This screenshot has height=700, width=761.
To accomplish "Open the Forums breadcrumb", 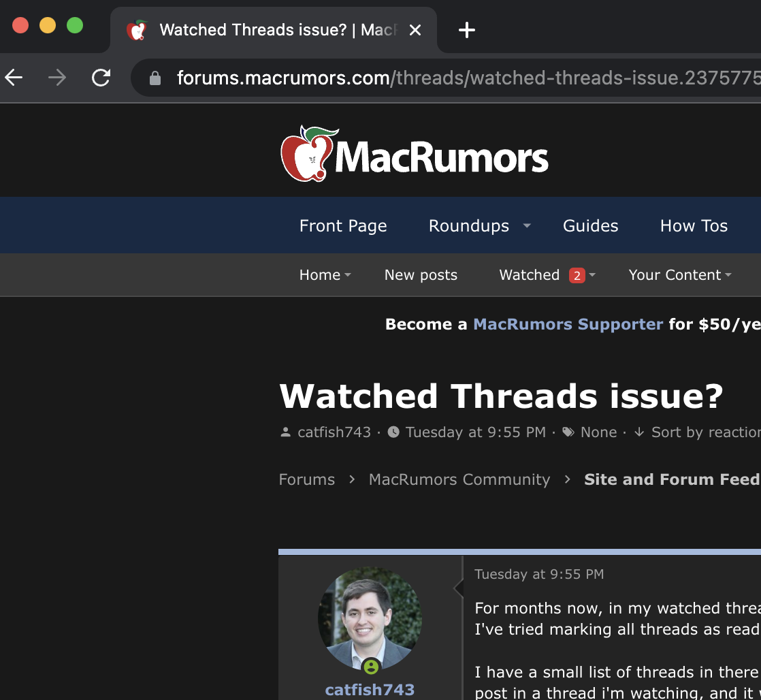I will [x=307, y=479].
